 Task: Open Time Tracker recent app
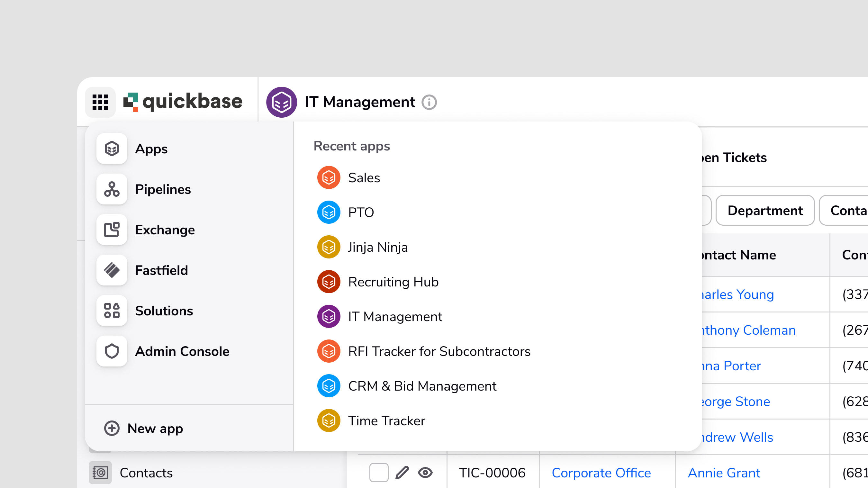tap(371, 420)
